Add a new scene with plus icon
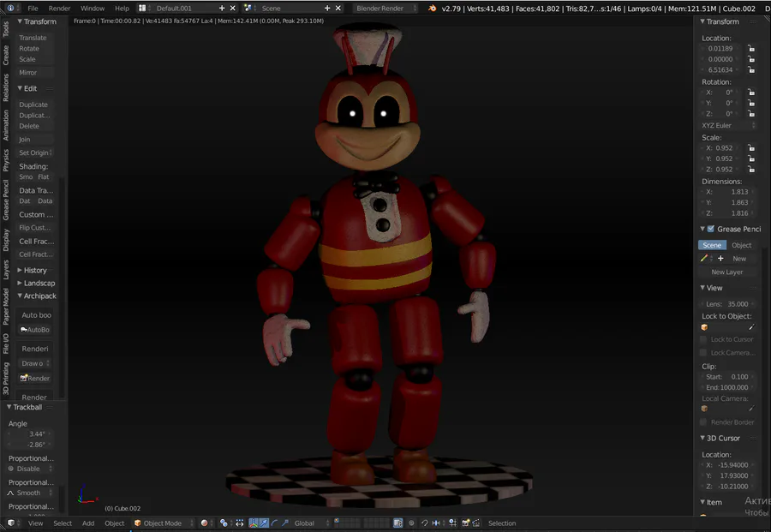The image size is (771, 532). point(327,8)
